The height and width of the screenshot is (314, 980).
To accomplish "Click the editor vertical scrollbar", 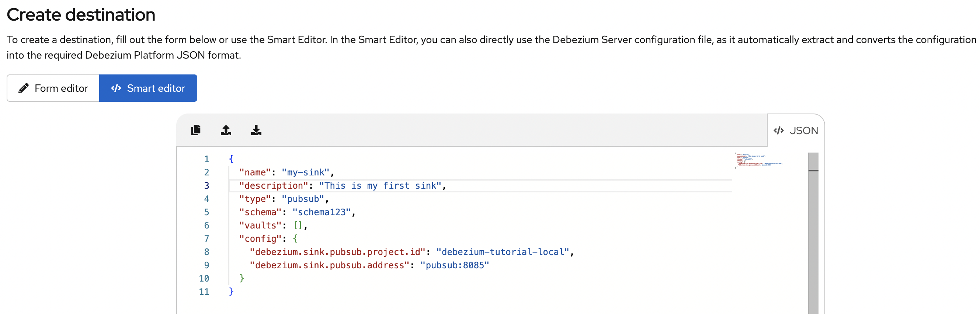I will [x=813, y=228].
